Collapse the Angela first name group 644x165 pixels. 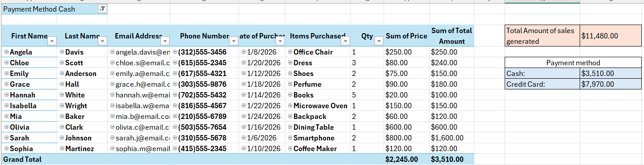(x=6, y=52)
